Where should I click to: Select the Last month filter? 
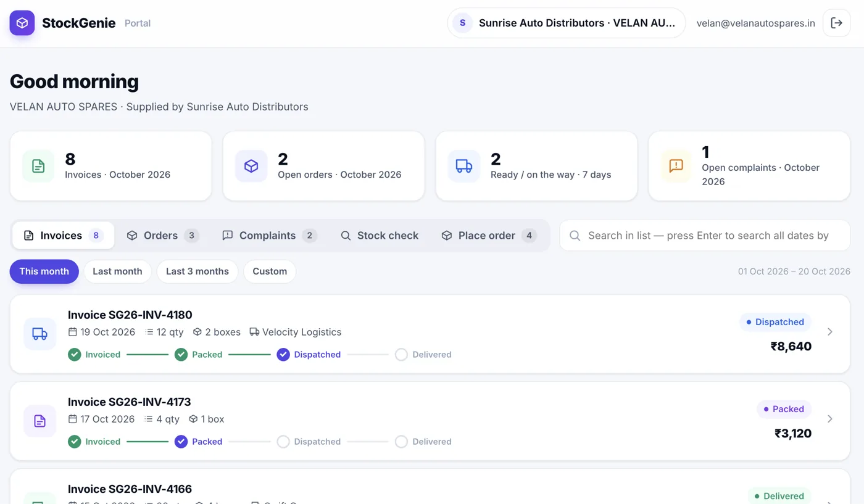pyautogui.click(x=117, y=271)
